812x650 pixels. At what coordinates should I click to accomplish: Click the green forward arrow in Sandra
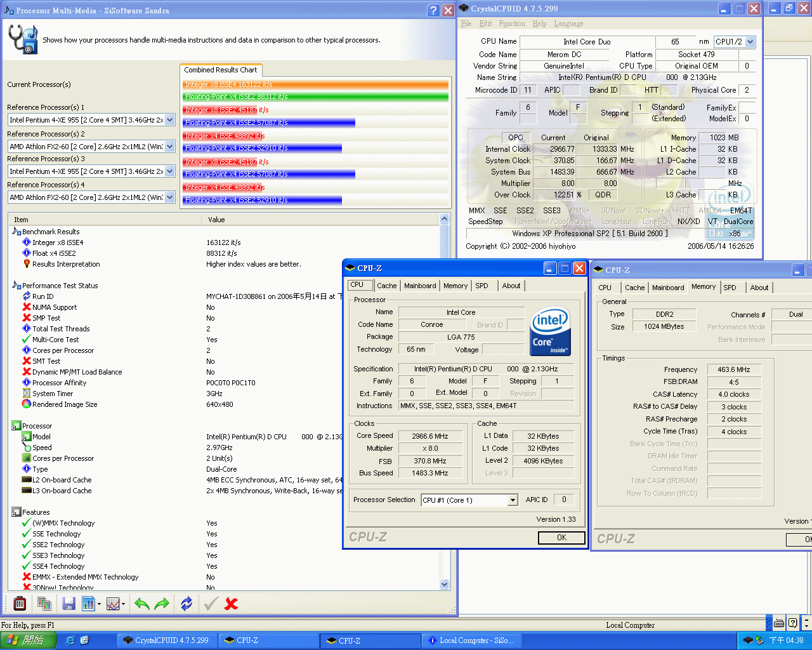pos(162,604)
